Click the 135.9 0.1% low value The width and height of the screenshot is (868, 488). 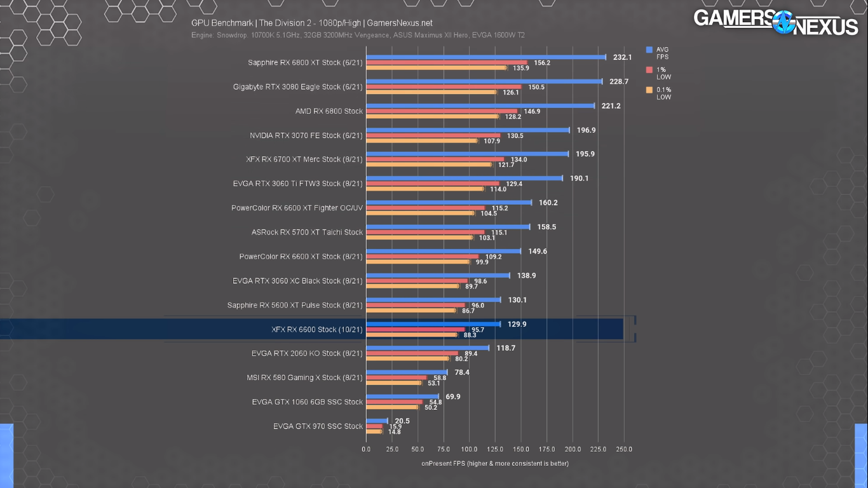[x=521, y=68]
